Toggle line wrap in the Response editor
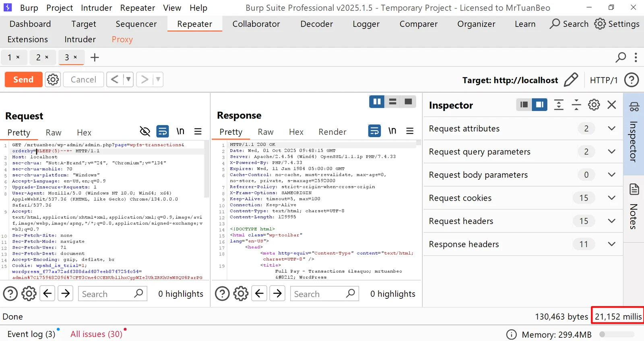The image size is (644, 341). pos(374,131)
